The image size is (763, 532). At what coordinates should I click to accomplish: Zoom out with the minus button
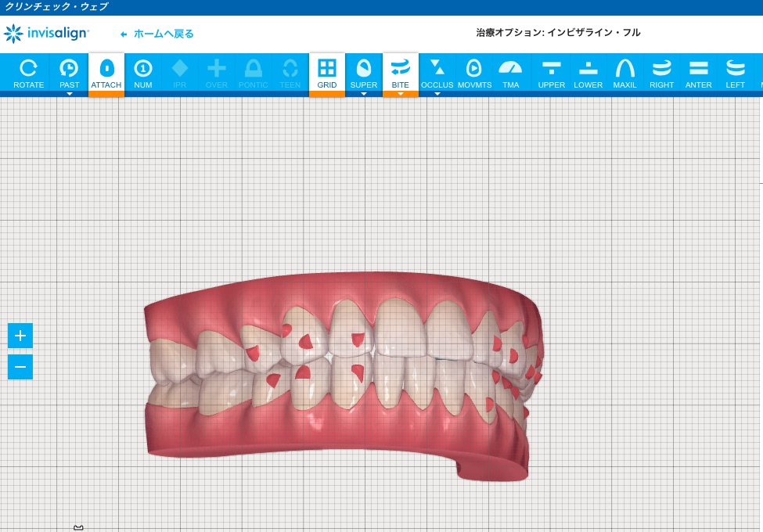[20, 367]
